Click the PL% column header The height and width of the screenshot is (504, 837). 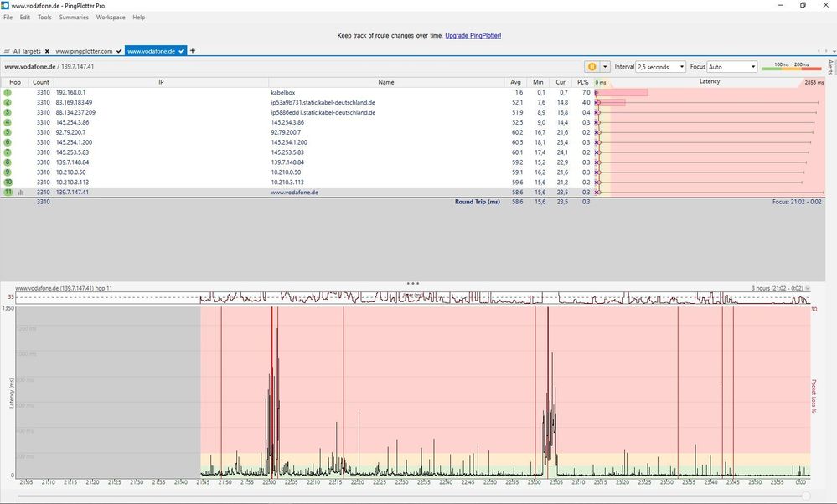pos(582,82)
